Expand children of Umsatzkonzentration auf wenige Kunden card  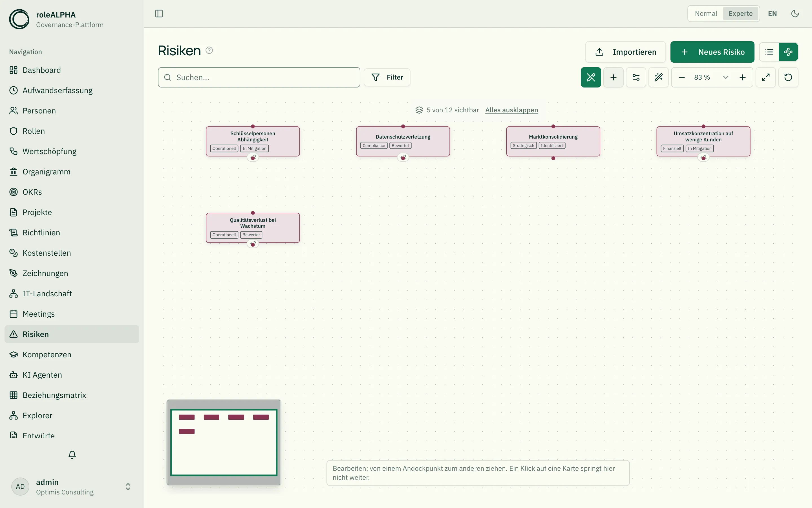point(703,157)
